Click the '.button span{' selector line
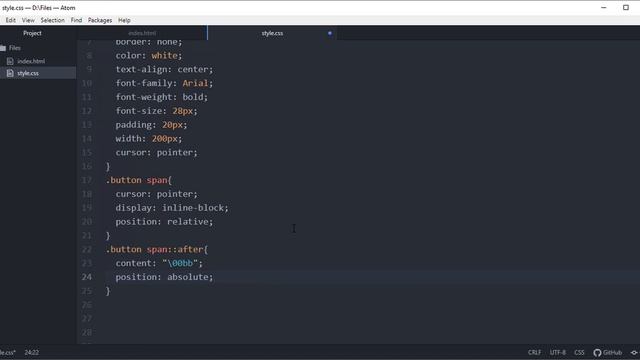 (139, 180)
